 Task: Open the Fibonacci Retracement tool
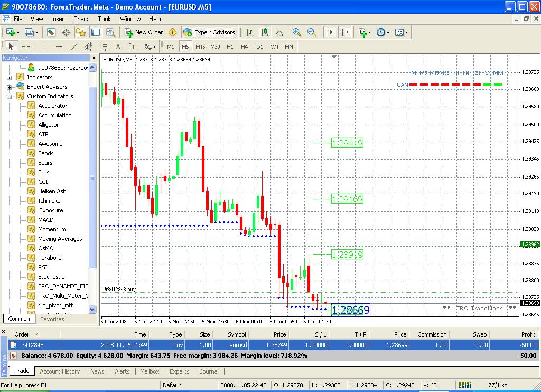tap(104, 46)
